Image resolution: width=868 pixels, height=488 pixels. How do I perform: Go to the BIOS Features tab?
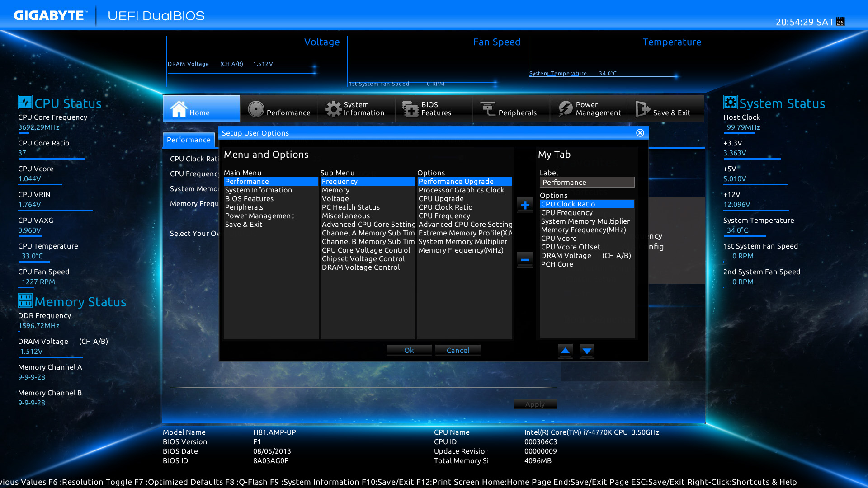pyautogui.click(x=434, y=108)
